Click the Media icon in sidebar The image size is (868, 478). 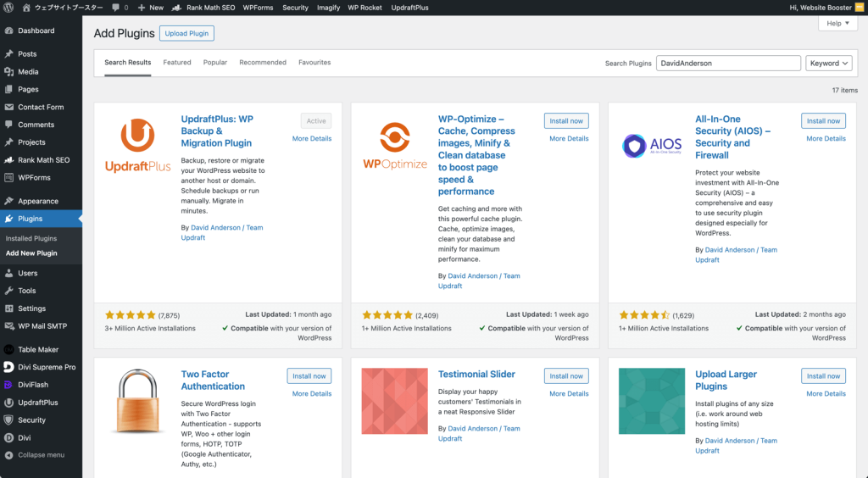pos(8,72)
